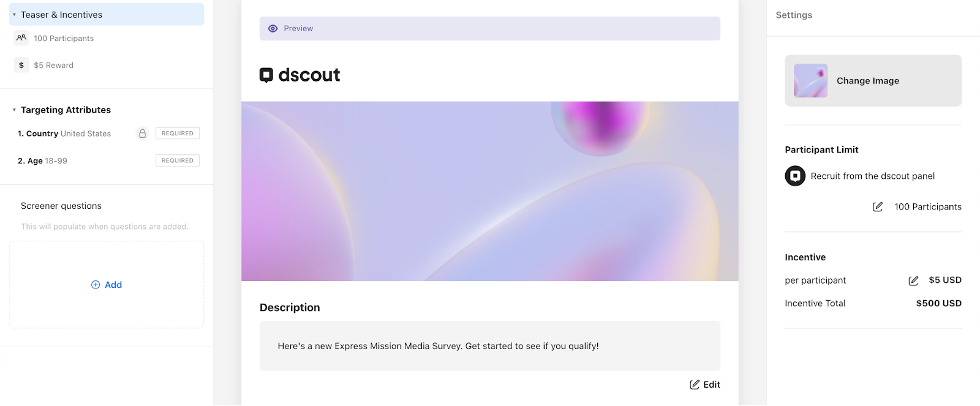Image resolution: width=980 pixels, height=406 pixels.
Task: Click the plus circle icon for adding question
Action: pos(96,285)
